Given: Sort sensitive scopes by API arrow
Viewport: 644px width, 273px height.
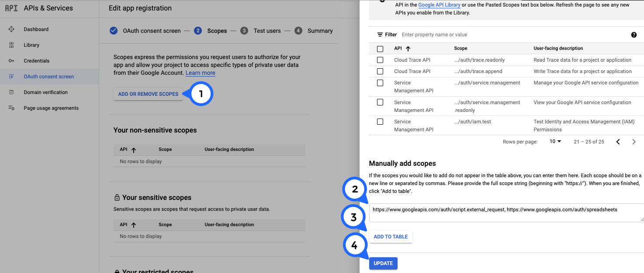Looking at the screenshot, I should [x=134, y=225].
